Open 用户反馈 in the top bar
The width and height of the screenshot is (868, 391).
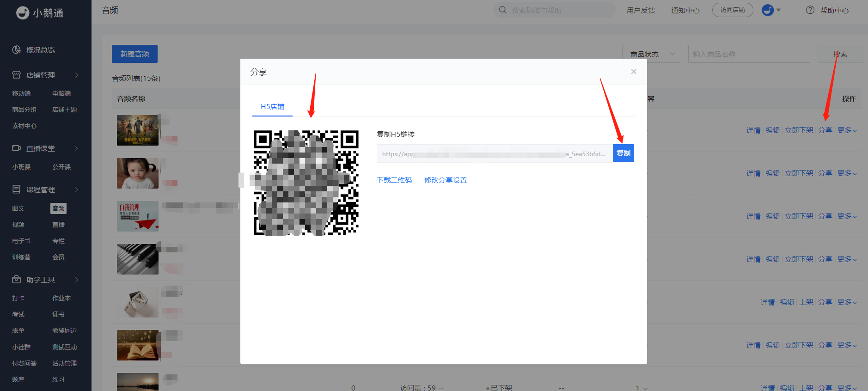coord(641,10)
